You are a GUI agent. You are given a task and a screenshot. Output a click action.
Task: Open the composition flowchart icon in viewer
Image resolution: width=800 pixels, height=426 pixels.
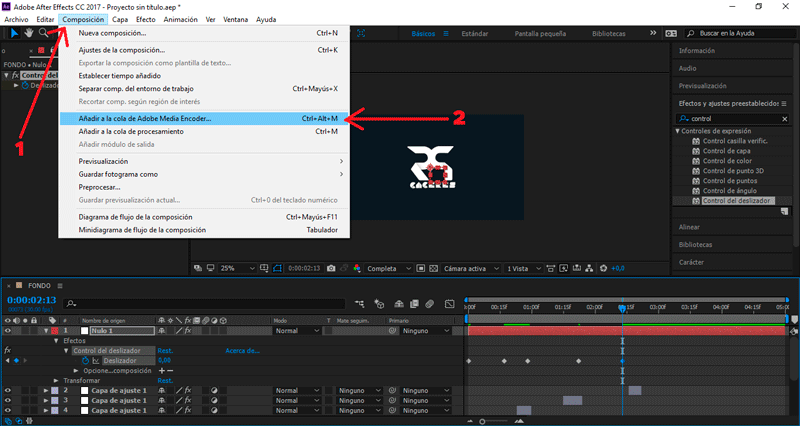click(589, 268)
